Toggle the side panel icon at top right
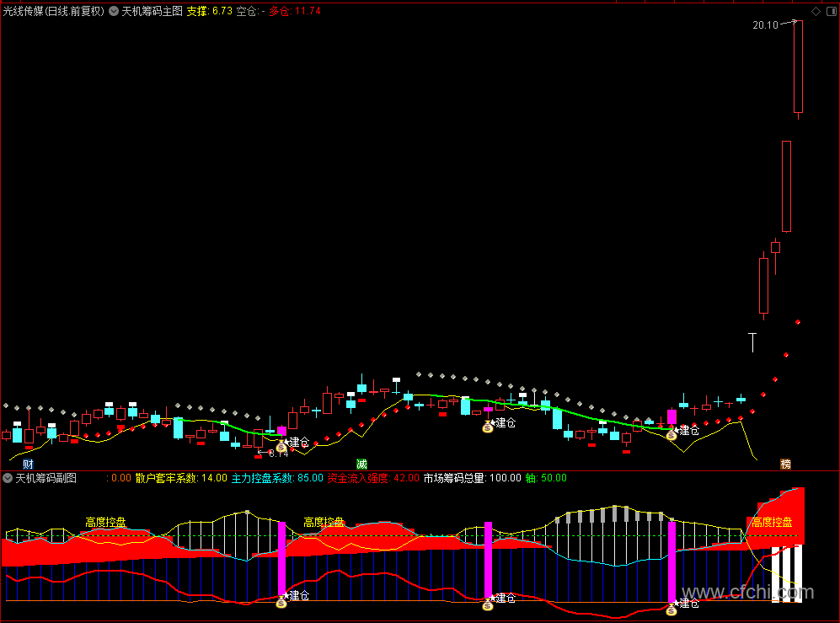 coord(832,11)
